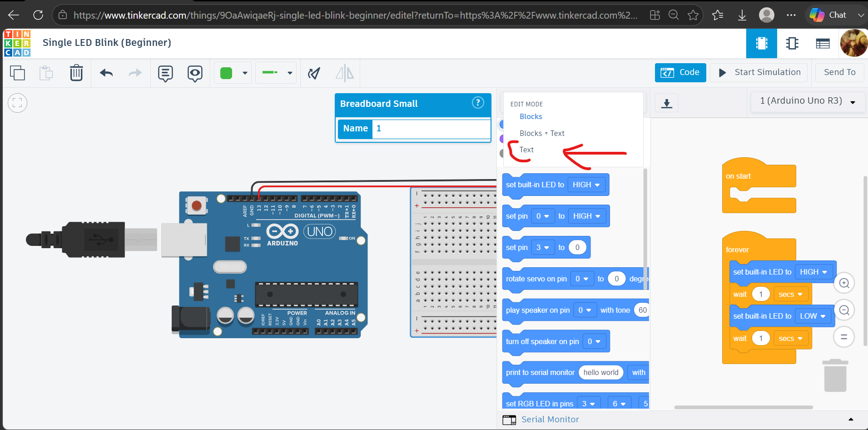Click the Paste tool icon
The width and height of the screenshot is (868, 430).
46,73
